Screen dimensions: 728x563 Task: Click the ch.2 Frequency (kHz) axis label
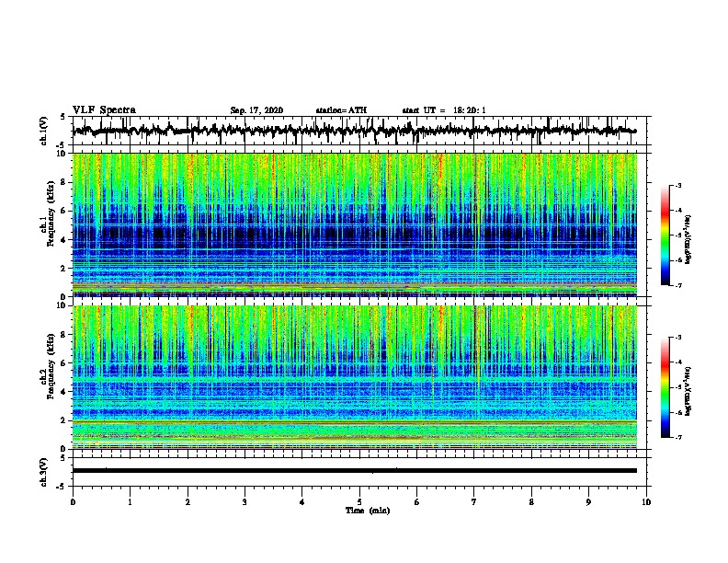[x=48, y=366]
